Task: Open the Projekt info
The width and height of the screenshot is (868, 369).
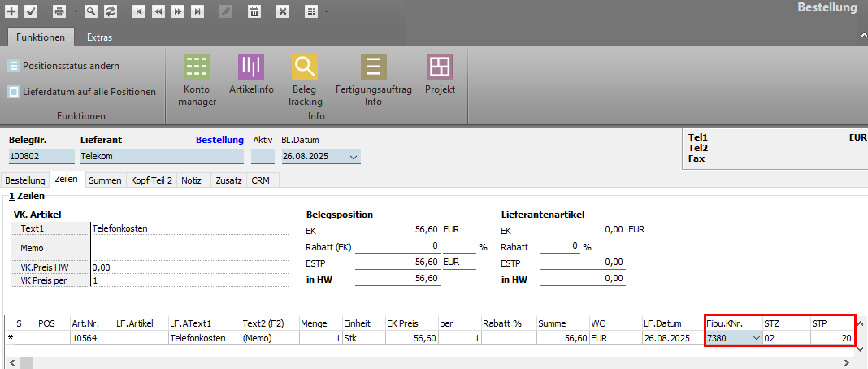Action: pos(440,75)
